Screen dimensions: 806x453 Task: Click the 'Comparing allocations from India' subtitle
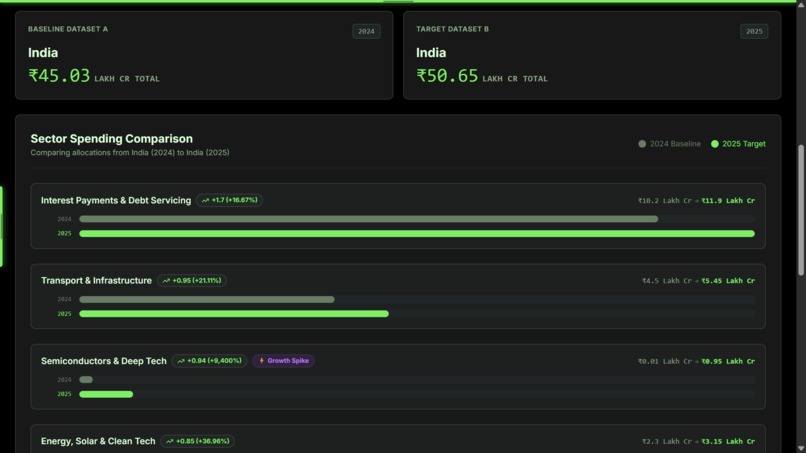tap(130, 153)
